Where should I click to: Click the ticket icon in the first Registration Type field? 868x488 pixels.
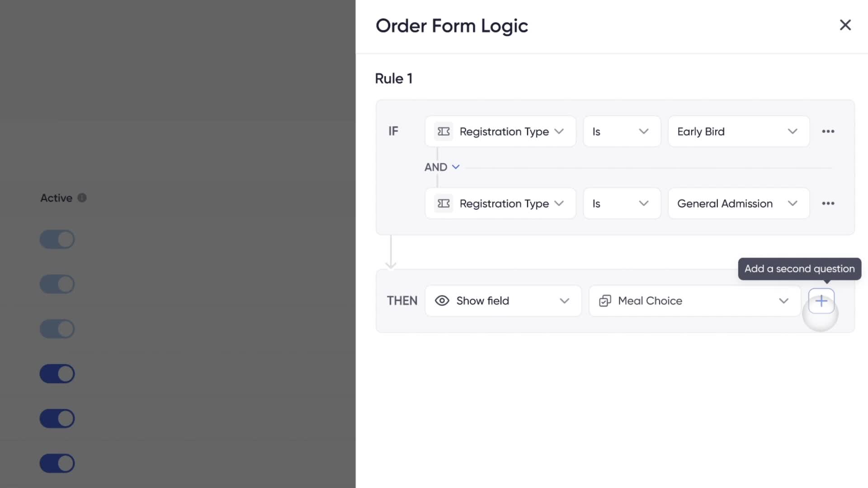443,131
